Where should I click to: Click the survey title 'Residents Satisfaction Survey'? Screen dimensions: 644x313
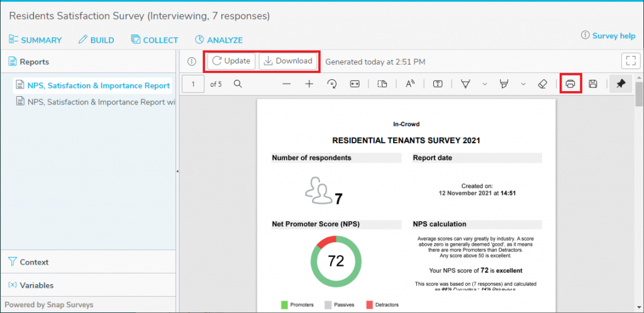pyautogui.click(x=77, y=16)
